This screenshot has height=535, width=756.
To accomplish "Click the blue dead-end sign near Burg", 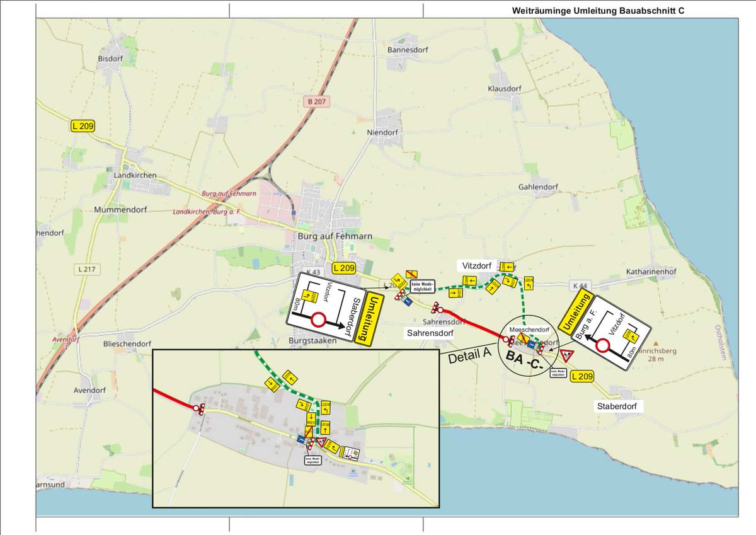I will click(408, 301).
